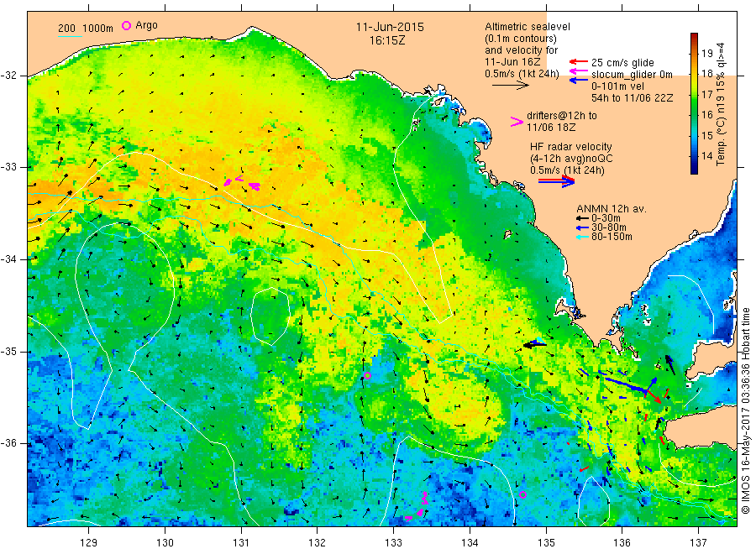Click the '54h to 11/06 22Z' text
Viewport: 756px width, 554px height.
tap(632, 98)
